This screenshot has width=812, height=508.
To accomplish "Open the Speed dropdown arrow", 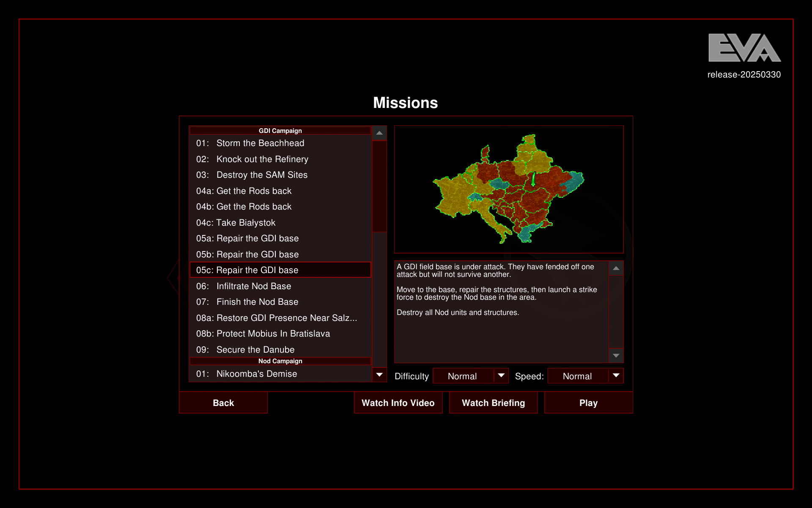I will pyautogui.click(x=616, y=375).
